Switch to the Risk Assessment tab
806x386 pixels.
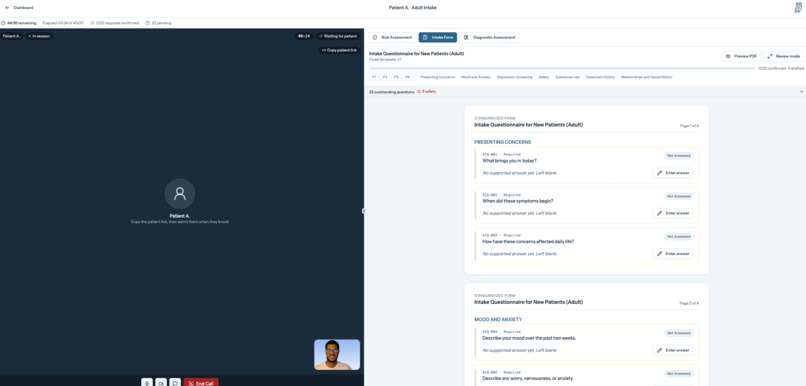click(x=392, y=38)
